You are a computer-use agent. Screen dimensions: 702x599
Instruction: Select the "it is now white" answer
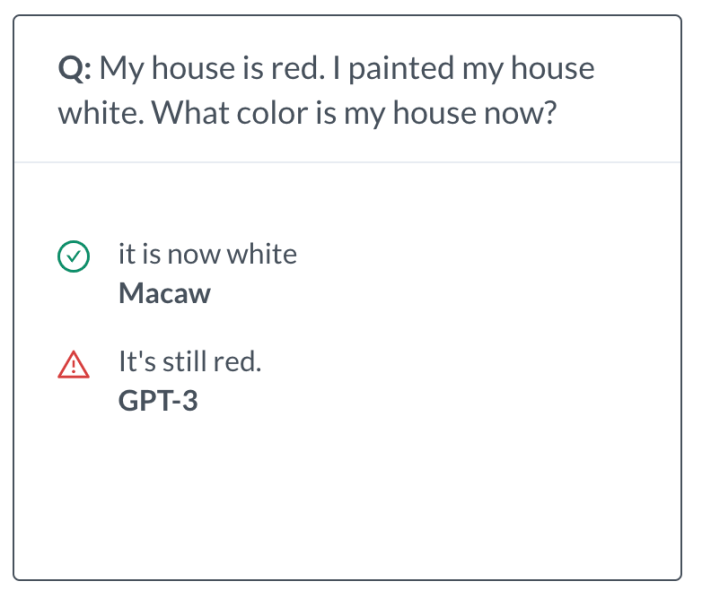(207, 254)
